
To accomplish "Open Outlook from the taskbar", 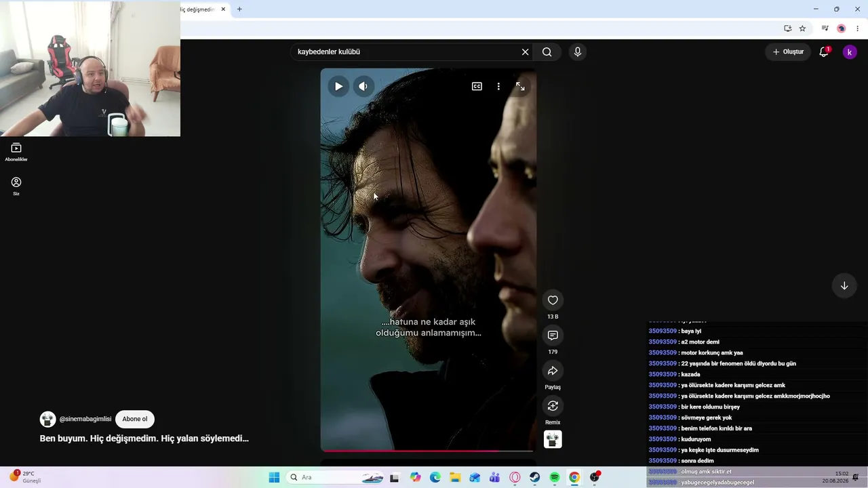I will tap(475, 477).
